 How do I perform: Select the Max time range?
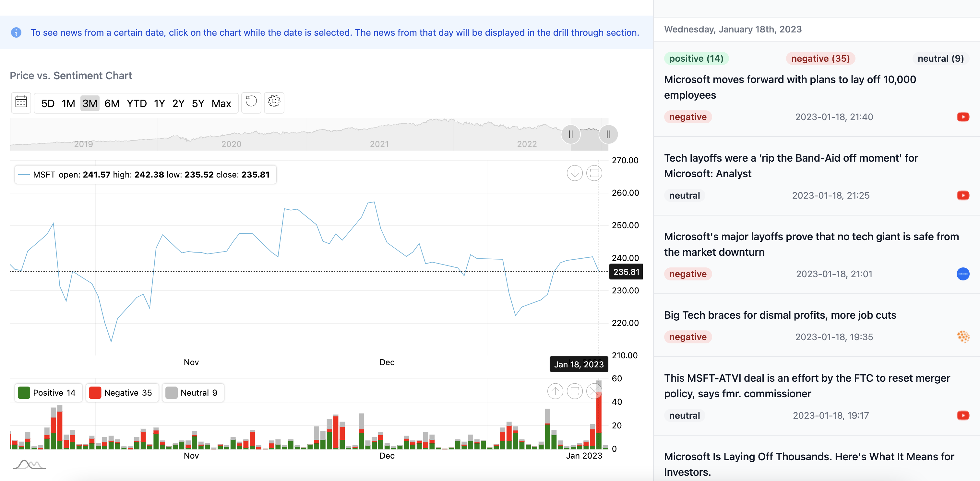(x=221, y=104)
